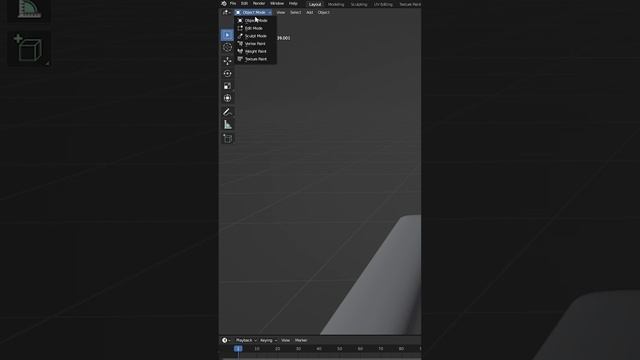Select the Annotate tool

click(x=227, y=112)
